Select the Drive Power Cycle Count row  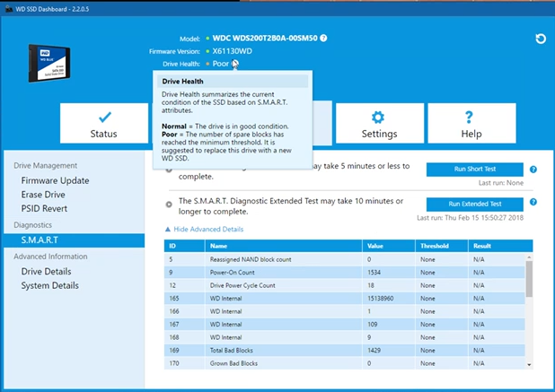(x=344, y=285)
